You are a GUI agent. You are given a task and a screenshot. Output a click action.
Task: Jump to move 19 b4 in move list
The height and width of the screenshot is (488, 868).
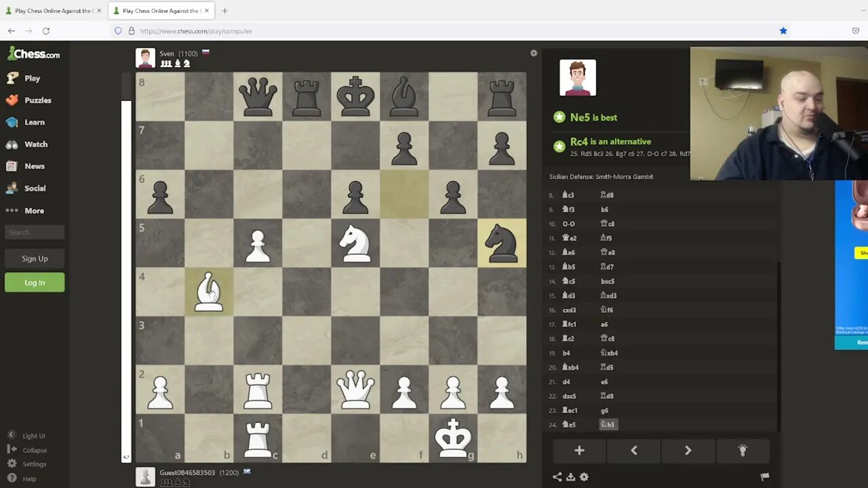pyautogui.click(x=566, y=353)
